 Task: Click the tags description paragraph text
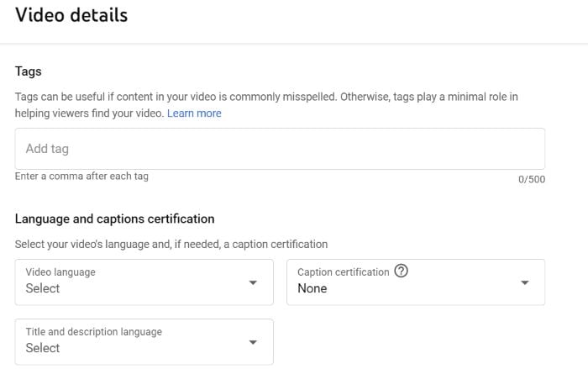click(x=266, y=105)
